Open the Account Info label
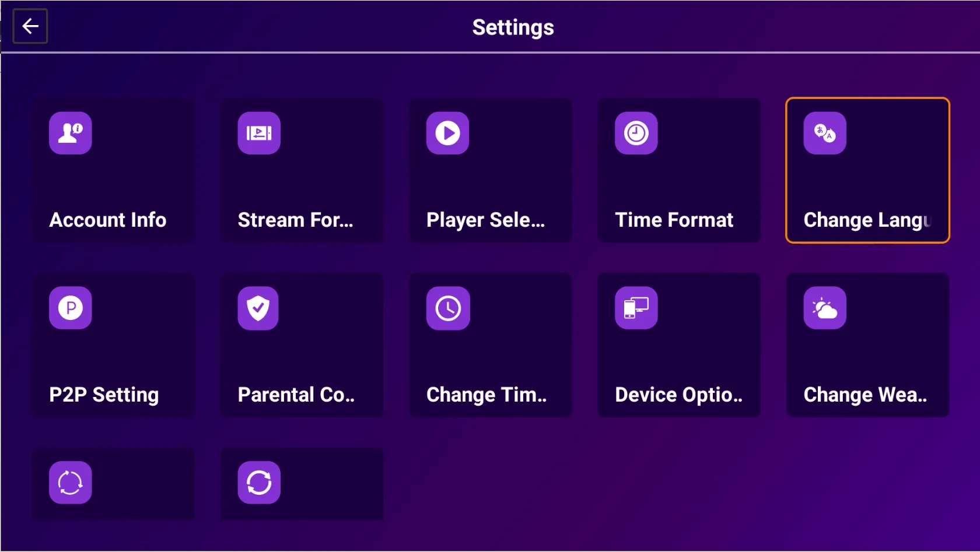Image resolution: width=980 pixels, height=552 pixels. click(108, 220)
